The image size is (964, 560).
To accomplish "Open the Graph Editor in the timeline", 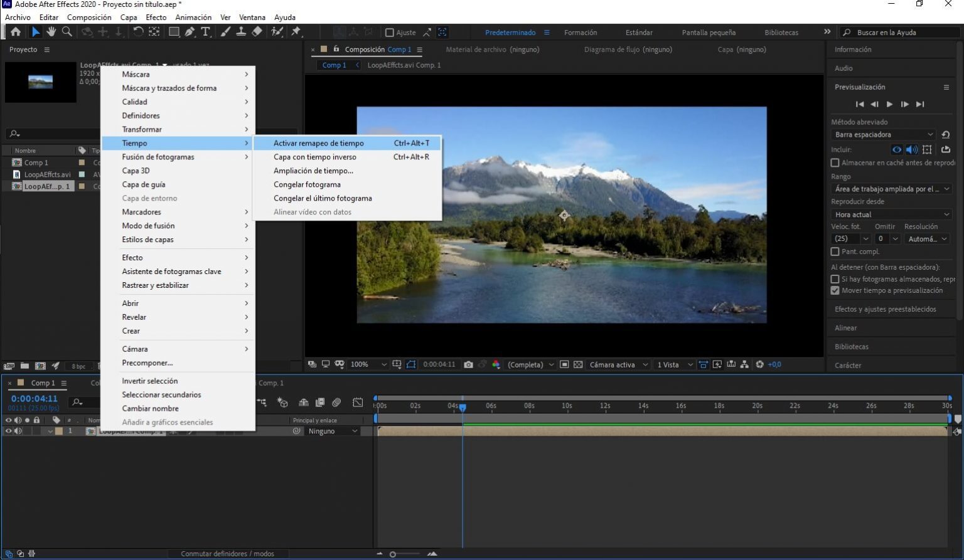I will 358,402.
